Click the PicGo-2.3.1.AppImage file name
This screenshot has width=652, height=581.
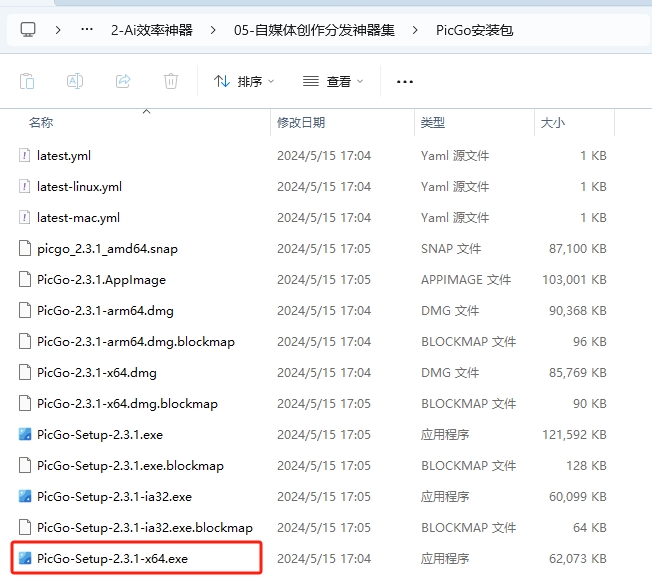tap(101, 280)
